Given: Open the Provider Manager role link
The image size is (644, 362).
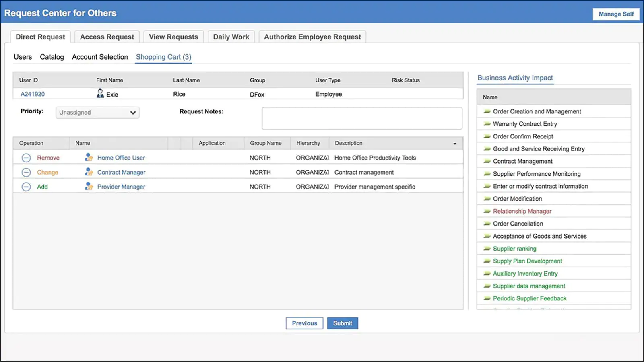Looking at the screenshot, I should tap(121, 187).
